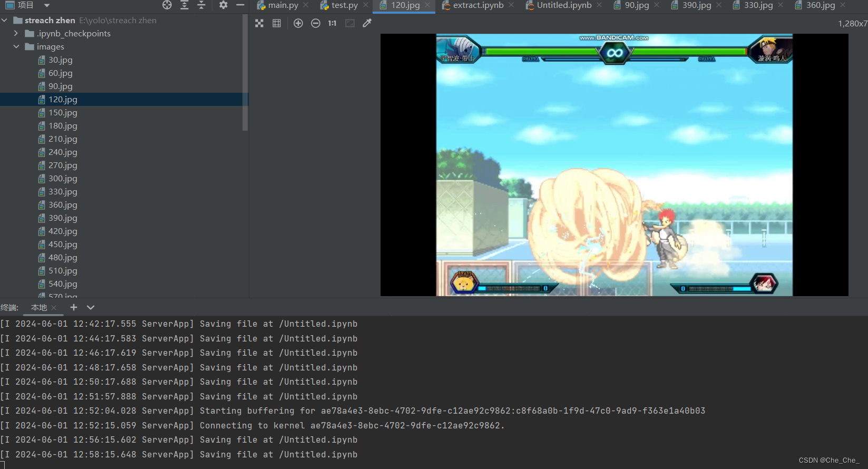Collapse the streach zhen project root

[x=5, y=20]
